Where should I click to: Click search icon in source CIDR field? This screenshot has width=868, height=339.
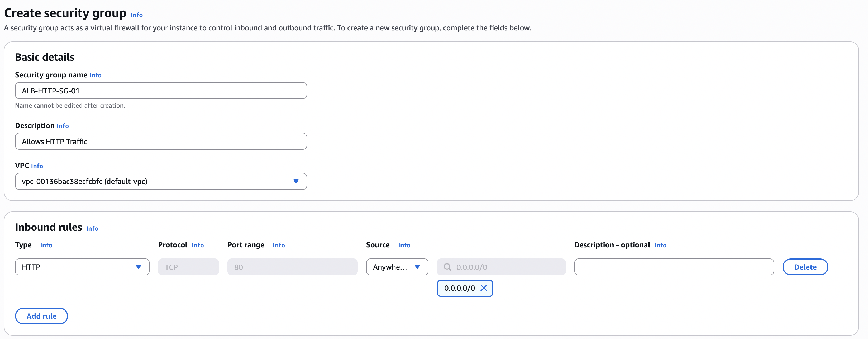[447, 267]
